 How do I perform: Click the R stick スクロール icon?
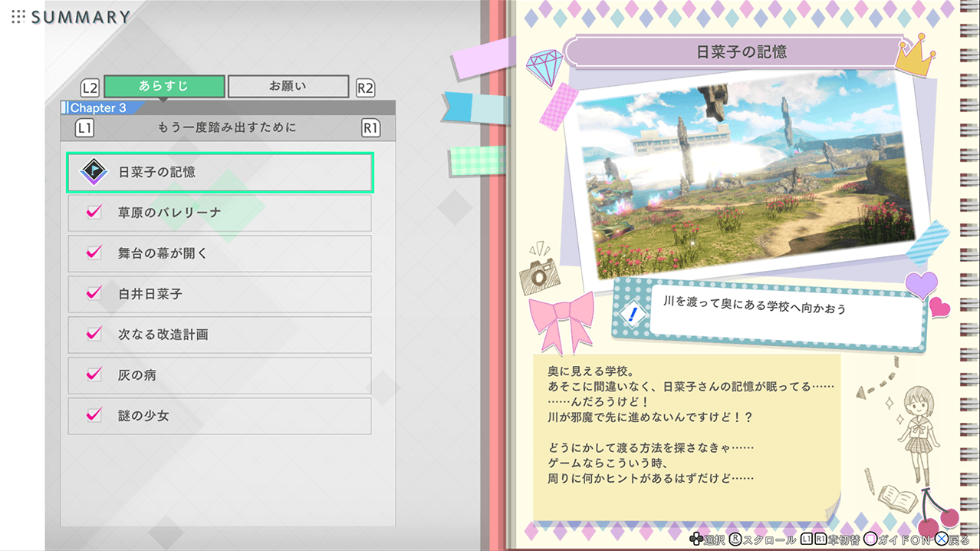click(x=735, y=540)
